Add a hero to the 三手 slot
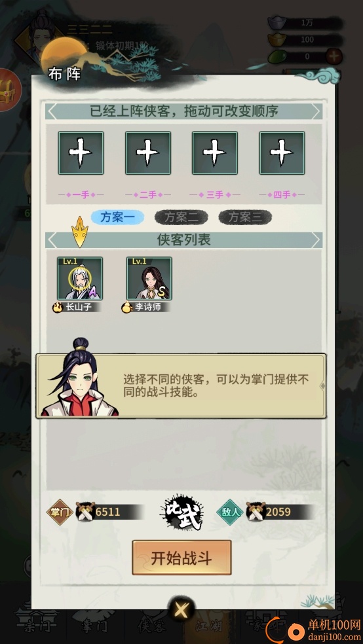 click(215, 152)
